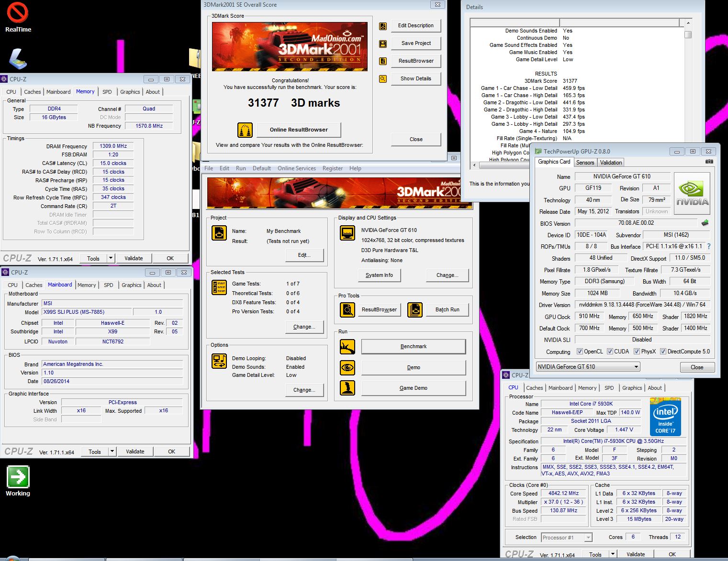
Task: Open the scanner desktop icon below RealTime
Action: (18, 59)
